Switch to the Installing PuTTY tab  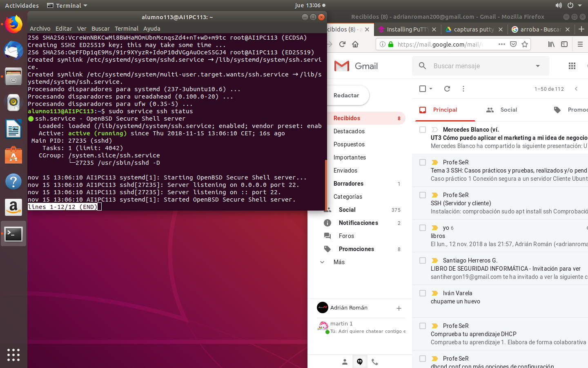pos(408,29)
